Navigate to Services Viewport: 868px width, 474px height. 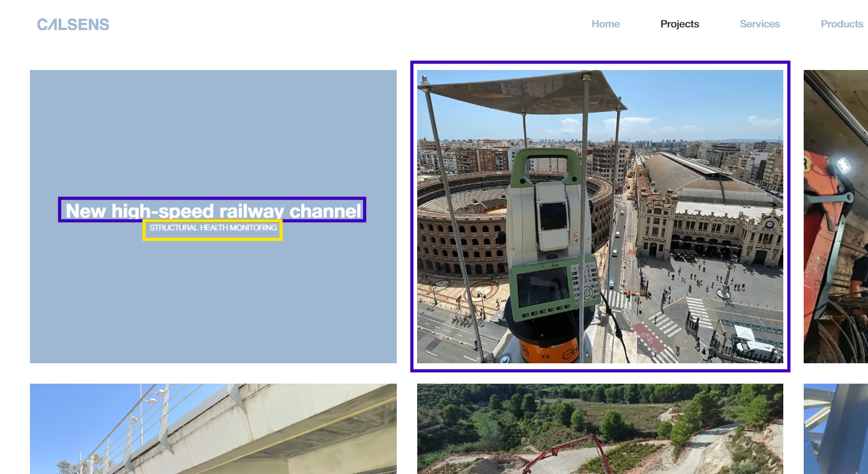(760, 24)
